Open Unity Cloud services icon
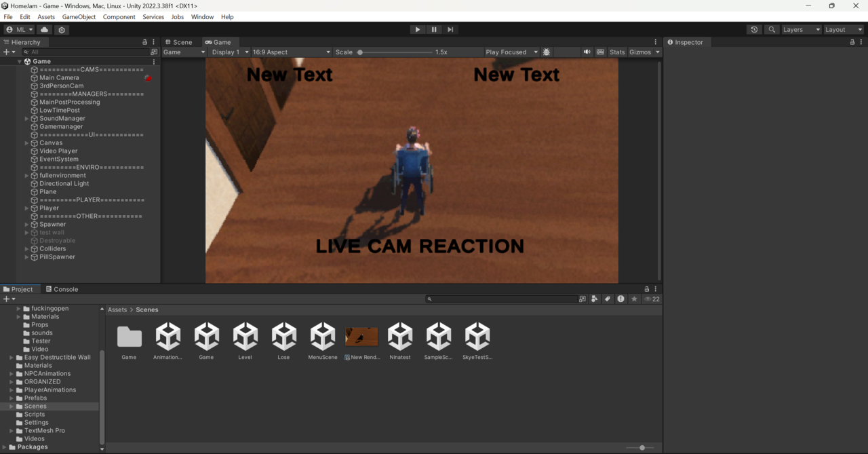868x454 pixels. coord(45,30)
